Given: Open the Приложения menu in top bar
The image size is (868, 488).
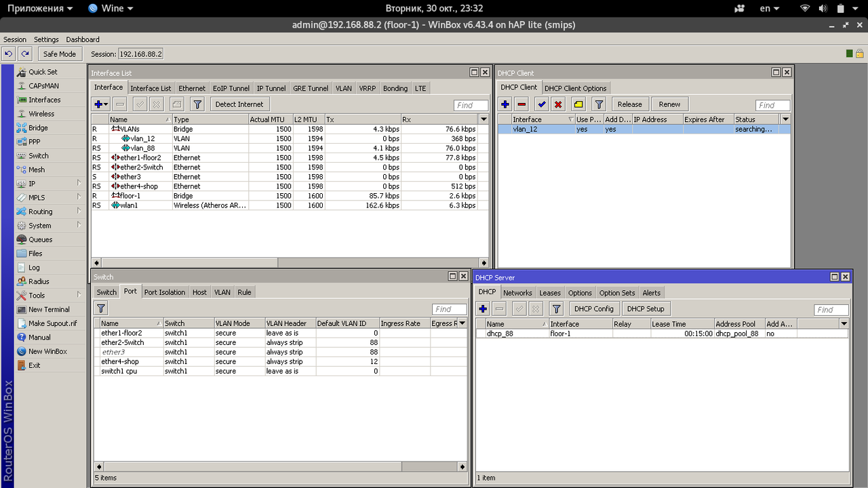Looking at the screenshot, I should pyautogui.click(x=39, y=8).
